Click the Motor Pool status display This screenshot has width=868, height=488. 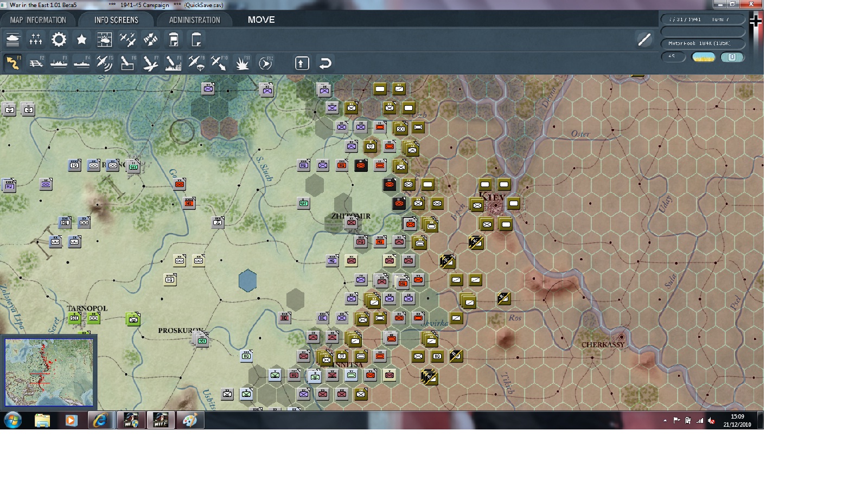[703, 43]
